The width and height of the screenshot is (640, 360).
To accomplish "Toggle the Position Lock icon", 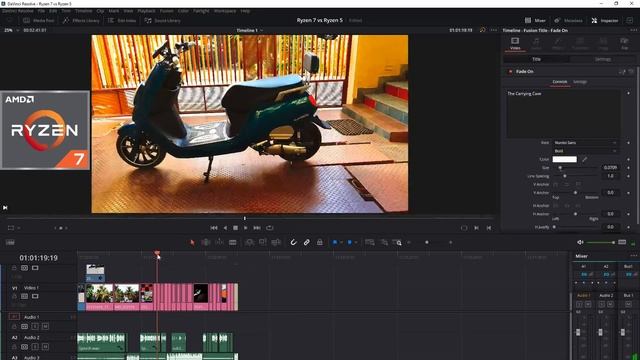I will pos(320,242).
